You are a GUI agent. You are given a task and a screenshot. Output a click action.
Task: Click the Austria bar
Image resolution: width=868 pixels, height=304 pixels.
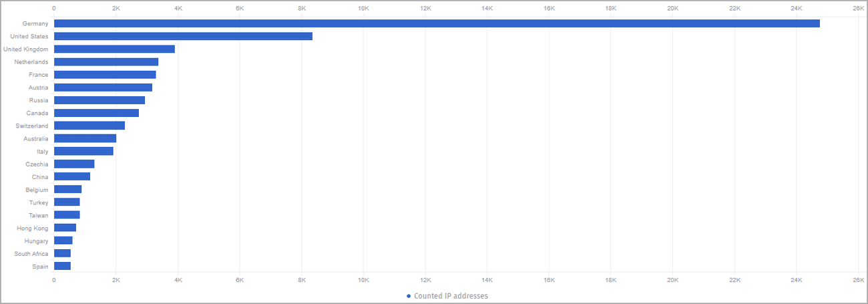(103, 88)
